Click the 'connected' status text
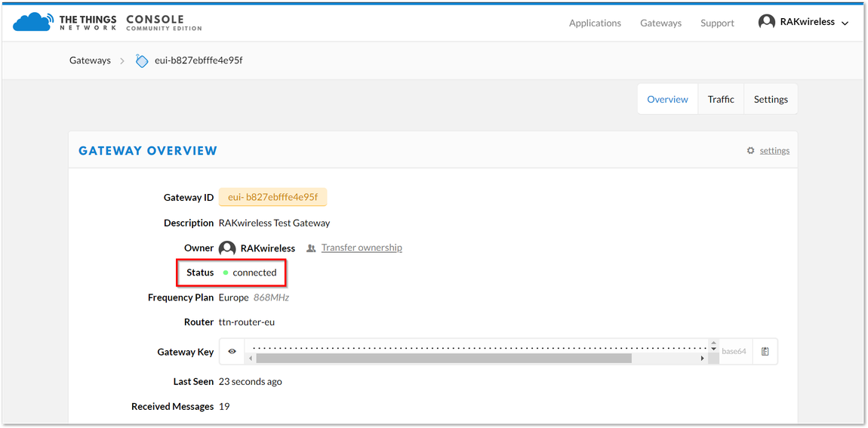This screenshot has width=868, height=428. pyautogui.click(x=254, y=273)
